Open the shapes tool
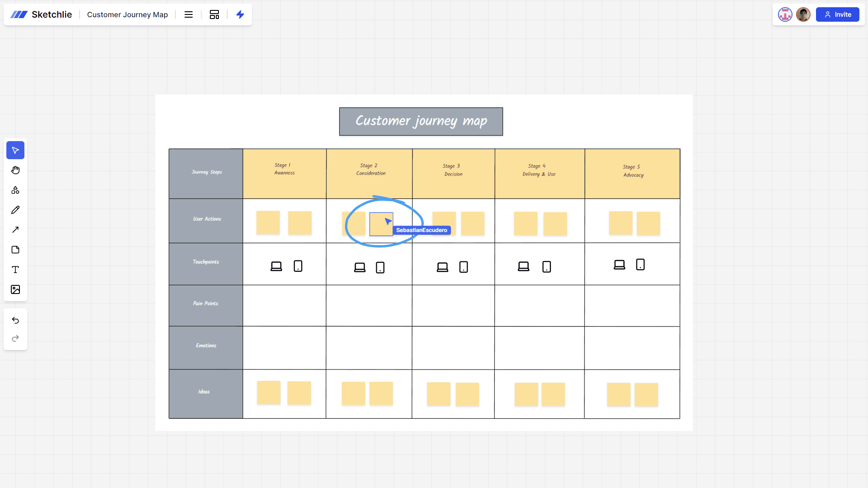 15,190
